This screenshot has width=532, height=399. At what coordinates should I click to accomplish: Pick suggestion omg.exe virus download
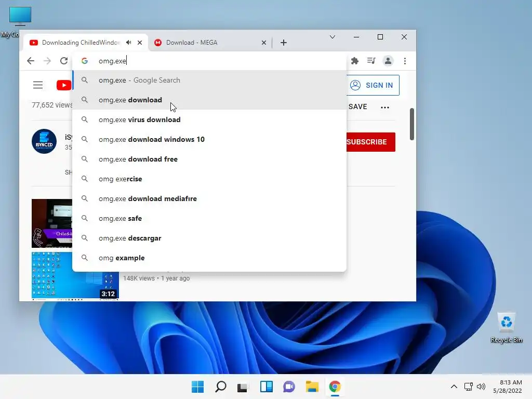pos(209,119)
